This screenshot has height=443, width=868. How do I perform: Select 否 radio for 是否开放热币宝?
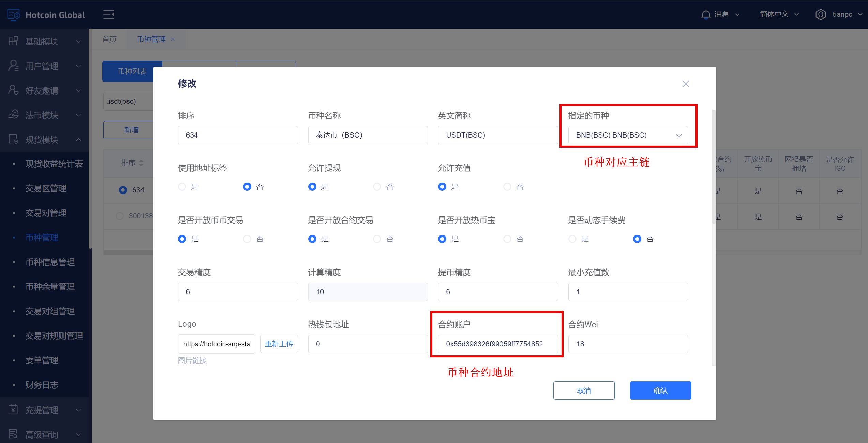[x=507, y=239]
